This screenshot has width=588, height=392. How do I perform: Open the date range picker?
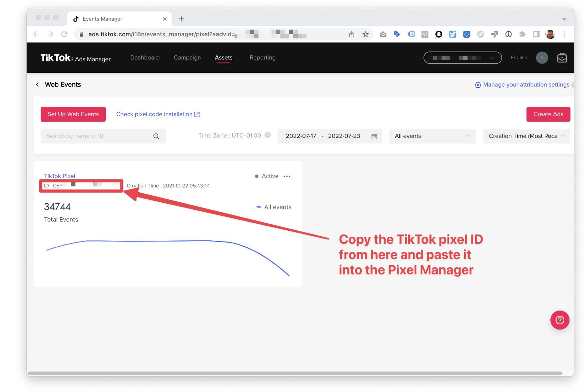point(330,136)
